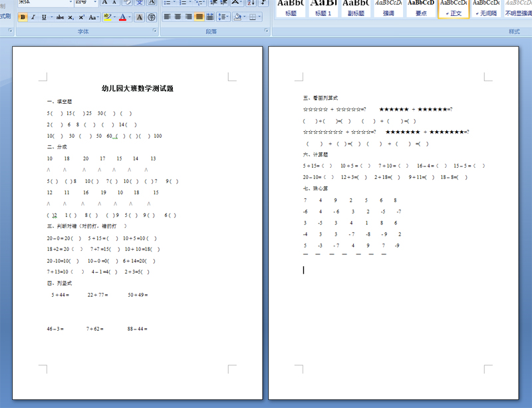532x408 pixels.
Task: Open borders dropdown arrow
Action: tap(259, 17)
